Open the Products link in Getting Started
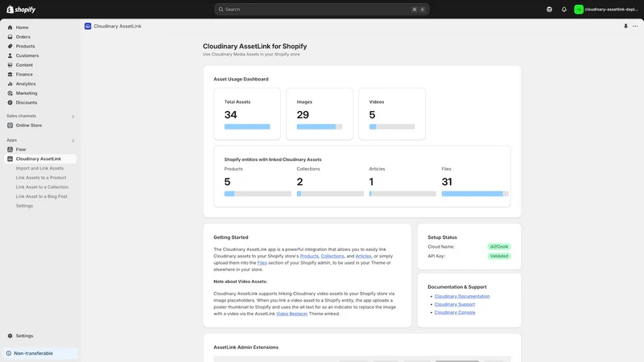Screen dimensions: 644x362 point(309,256)
